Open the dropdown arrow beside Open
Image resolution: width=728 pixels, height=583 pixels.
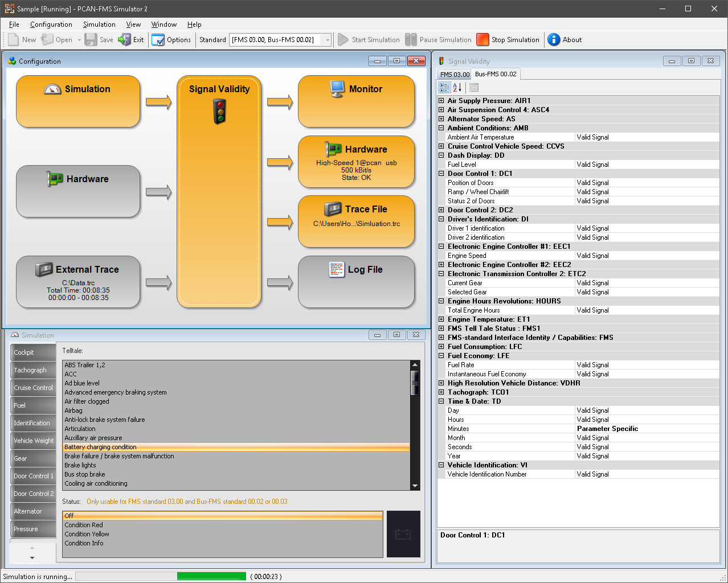pos(79,40)
